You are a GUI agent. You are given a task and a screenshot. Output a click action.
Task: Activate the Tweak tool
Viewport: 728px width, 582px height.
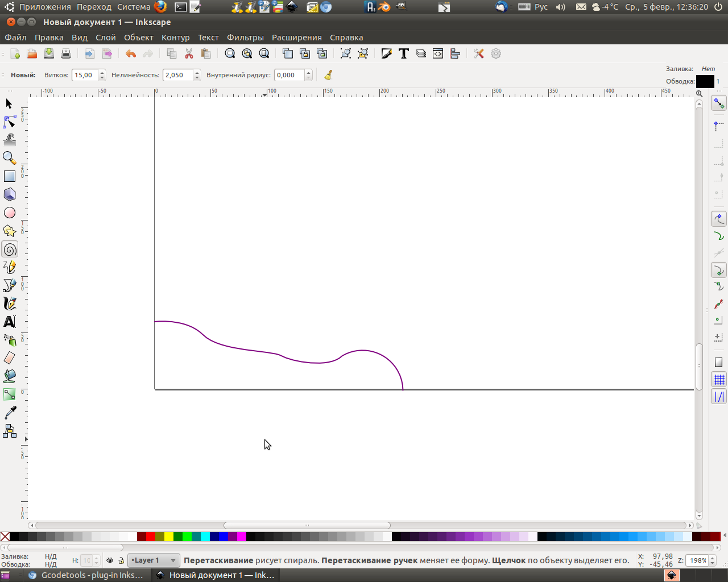click(x=9, y=140)
